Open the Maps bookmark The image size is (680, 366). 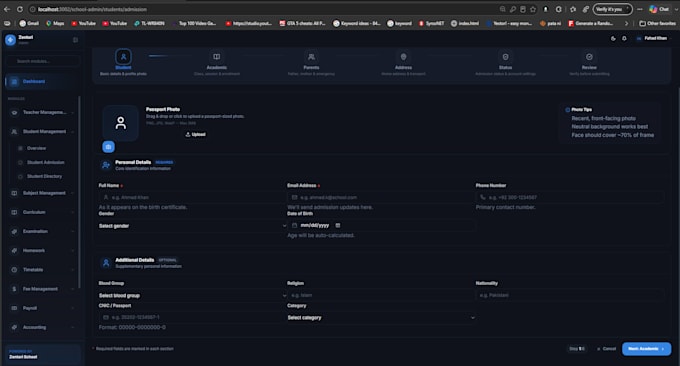55,23
